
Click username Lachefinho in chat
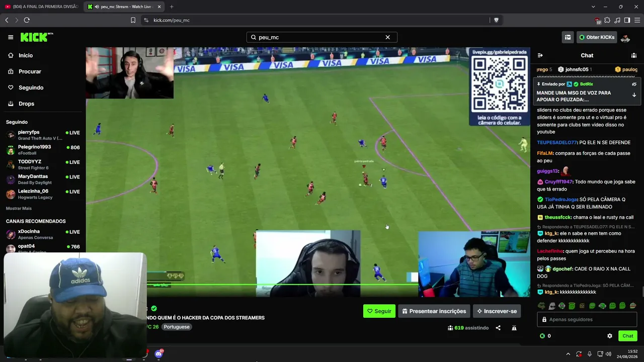click(x=550, y=251)
